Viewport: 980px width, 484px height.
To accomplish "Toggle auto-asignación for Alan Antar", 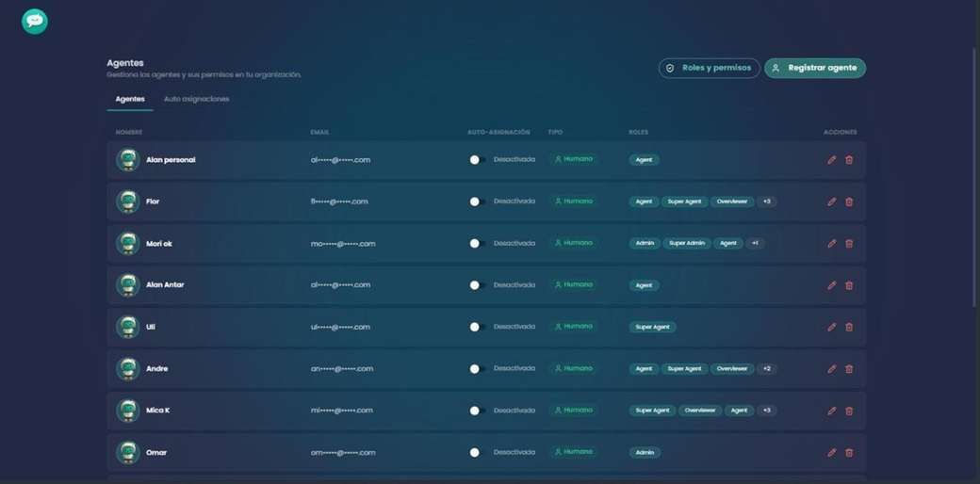I will (x=478, y=285).
